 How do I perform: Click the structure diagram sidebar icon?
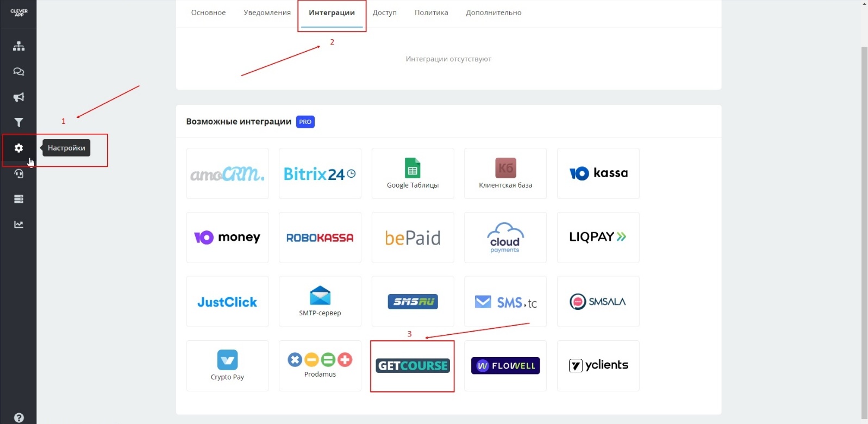18,46
